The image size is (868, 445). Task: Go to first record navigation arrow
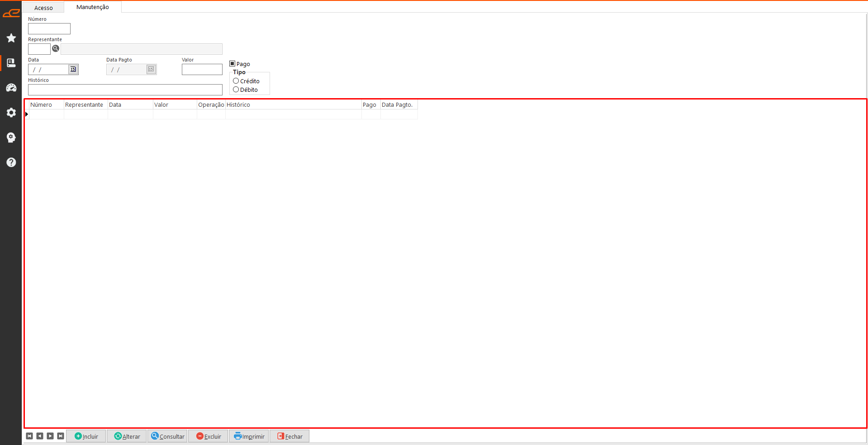click(29, 436)
